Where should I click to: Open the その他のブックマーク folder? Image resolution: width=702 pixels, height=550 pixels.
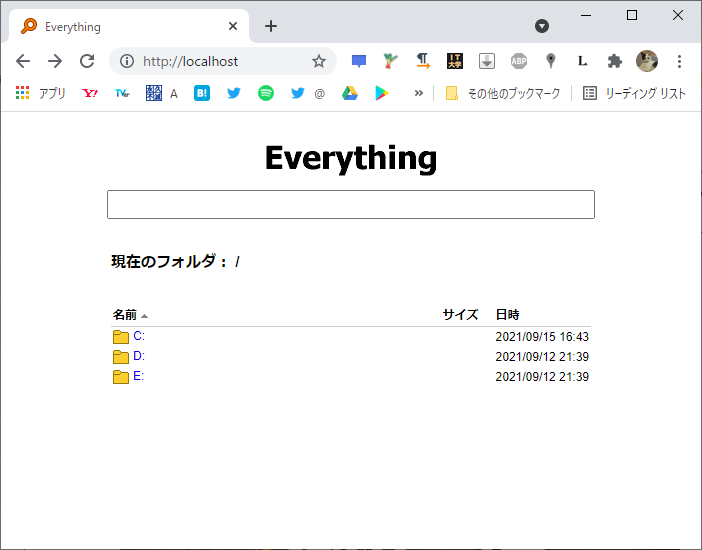coord(503,93)
